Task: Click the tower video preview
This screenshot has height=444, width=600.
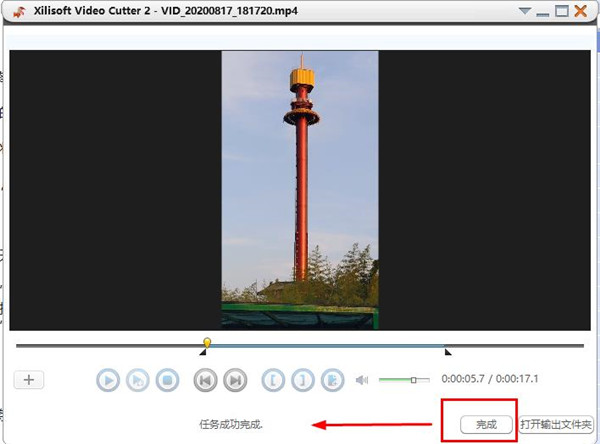Action: coord(300,190)
